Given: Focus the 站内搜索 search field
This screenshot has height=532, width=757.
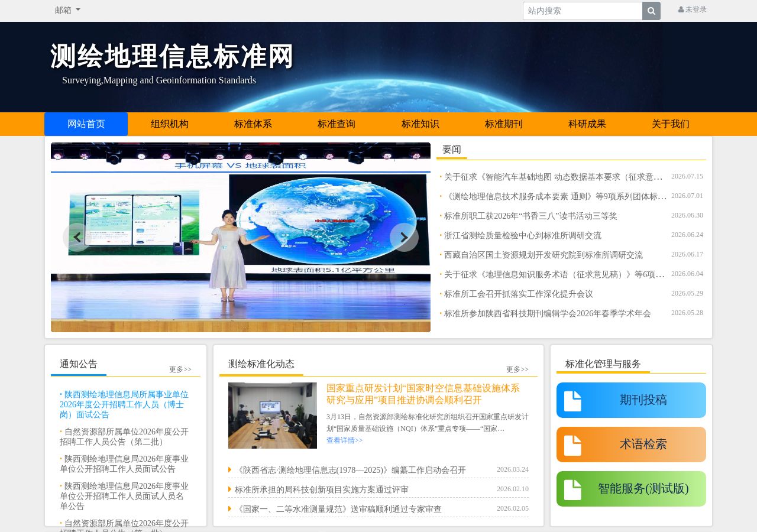Looking at the screenshot, I should click(583, 11).
